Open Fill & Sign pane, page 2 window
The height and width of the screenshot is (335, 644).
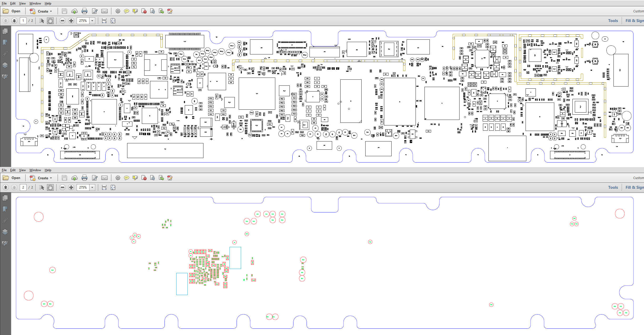click(635, 187)
